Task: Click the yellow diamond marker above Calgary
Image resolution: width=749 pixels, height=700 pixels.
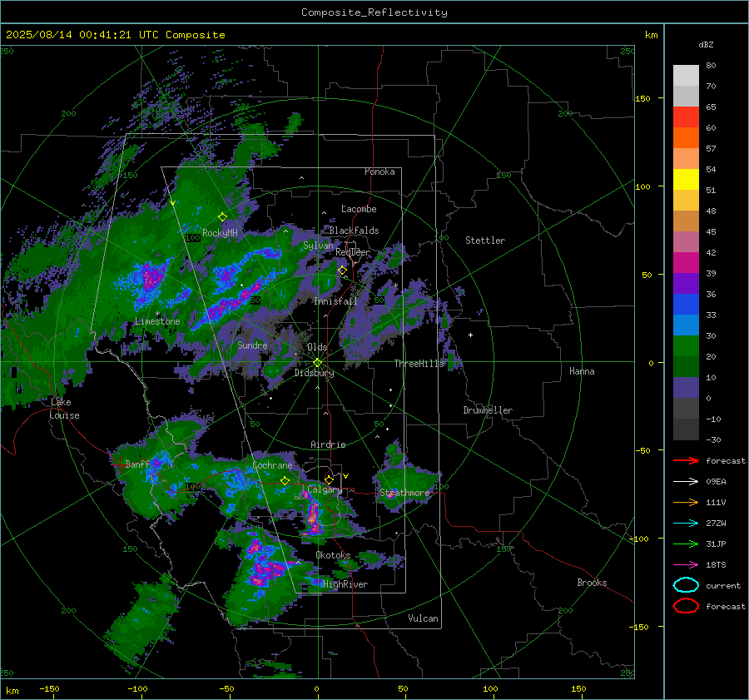Action: (329, 479)
